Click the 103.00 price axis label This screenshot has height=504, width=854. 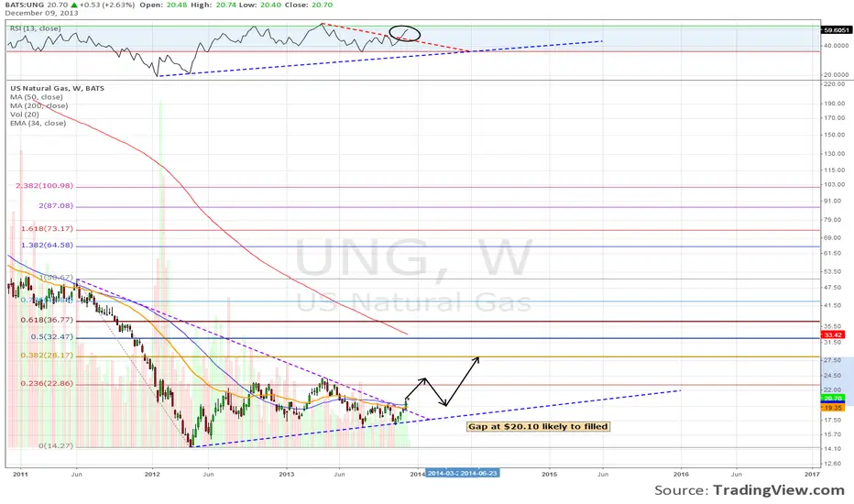point(835,185)
